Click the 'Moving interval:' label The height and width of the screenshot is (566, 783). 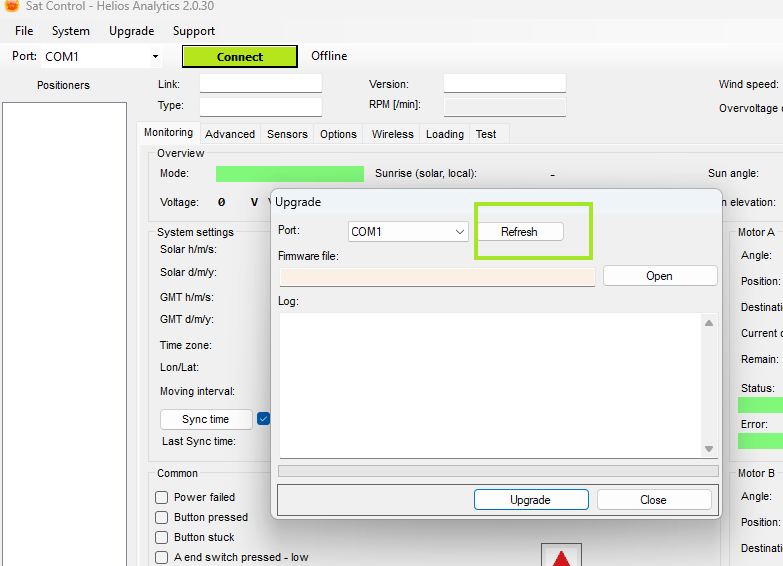point(197,391)
